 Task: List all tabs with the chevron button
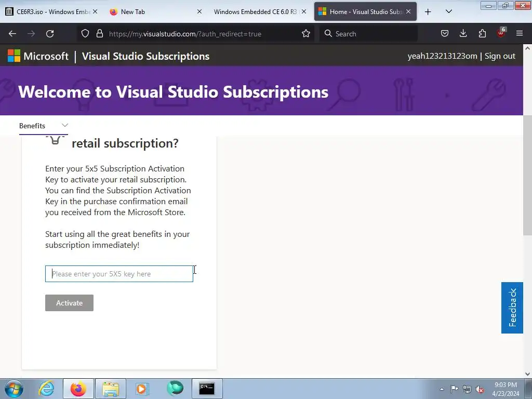pos(448,12)
